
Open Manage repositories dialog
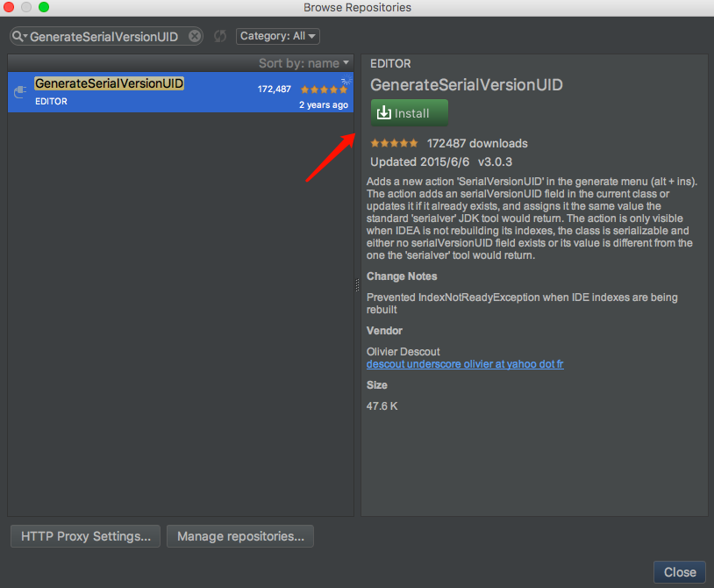point(239,536)
